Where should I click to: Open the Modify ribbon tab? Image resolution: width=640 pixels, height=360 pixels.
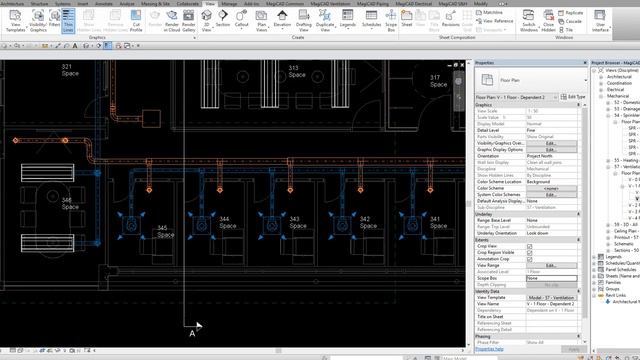click(481, 3)
